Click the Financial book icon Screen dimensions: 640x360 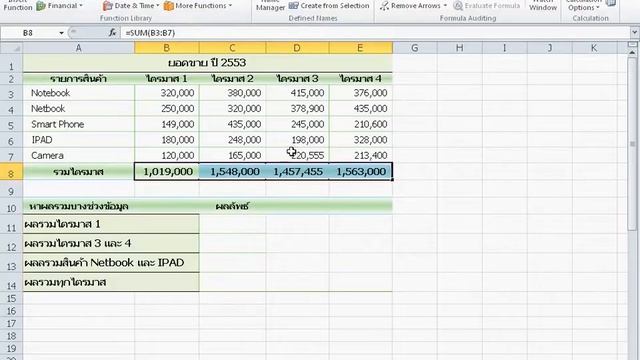click(x=41, y=6)
